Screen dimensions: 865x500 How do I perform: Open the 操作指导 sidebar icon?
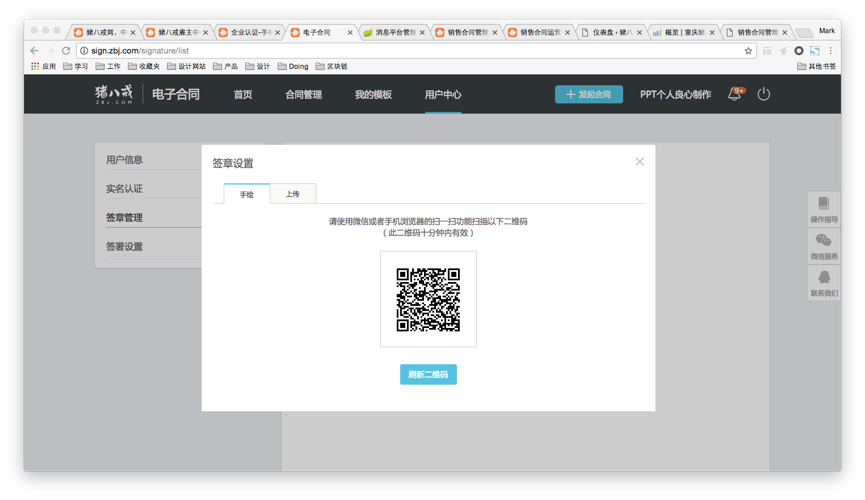pyautogui.click(x=824, y=210)
